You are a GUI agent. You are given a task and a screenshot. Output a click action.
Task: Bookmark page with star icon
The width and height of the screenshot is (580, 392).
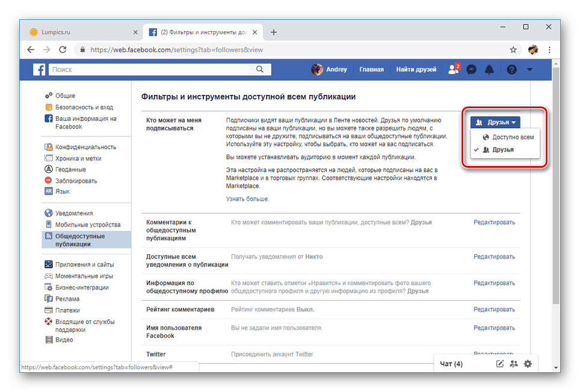[x=513, y=49]
